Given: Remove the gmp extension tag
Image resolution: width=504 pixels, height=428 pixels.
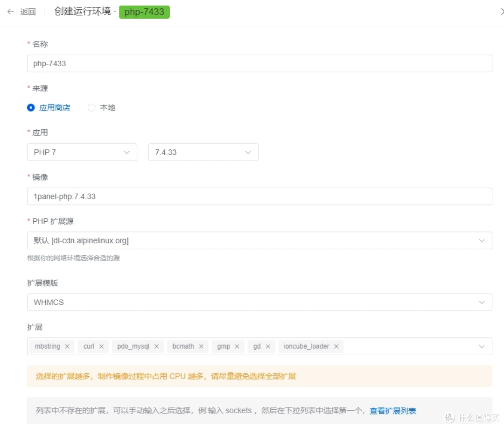Looking at the screenshot, I should click(x=237, y=346).
